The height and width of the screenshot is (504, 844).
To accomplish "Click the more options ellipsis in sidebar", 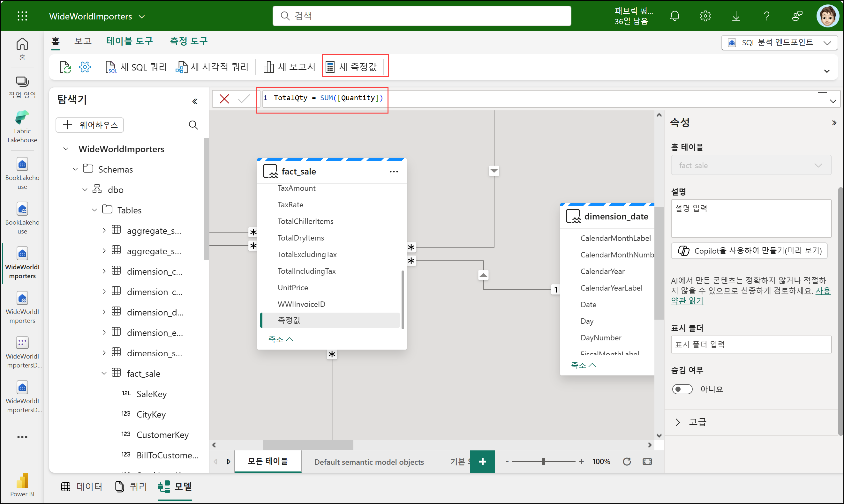I will [x=22, y=437].
